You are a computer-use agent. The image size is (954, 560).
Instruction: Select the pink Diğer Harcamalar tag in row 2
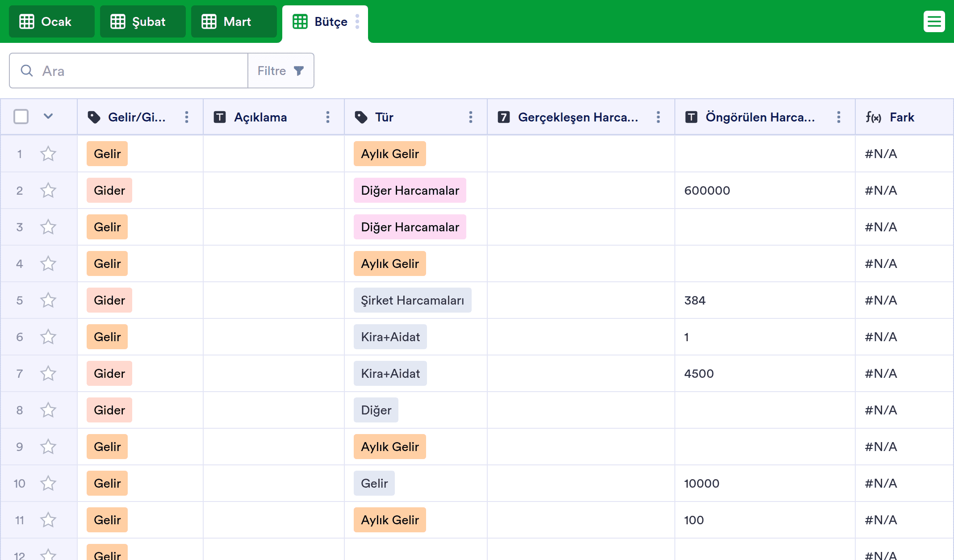(410, 191)
